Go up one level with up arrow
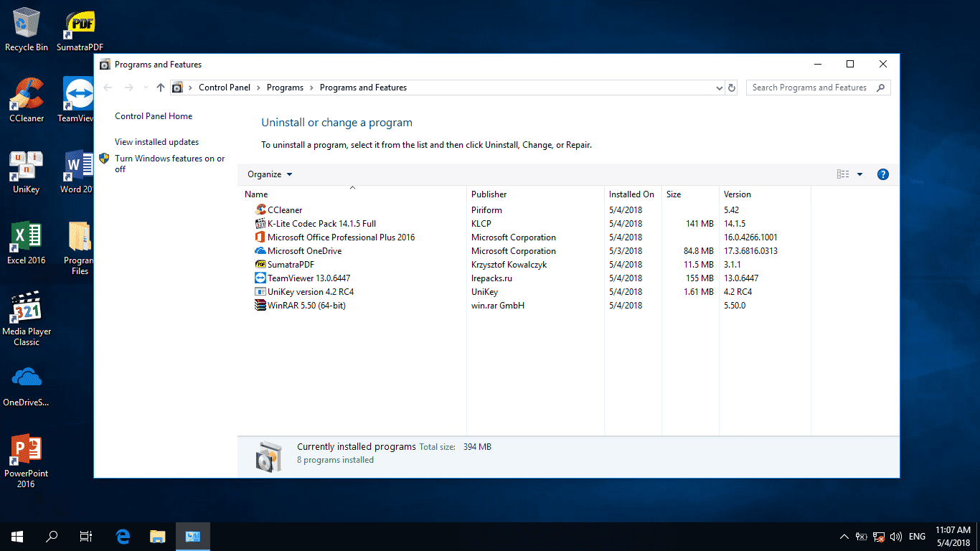Viewport: 980px width, 551px height. point(161,88)
